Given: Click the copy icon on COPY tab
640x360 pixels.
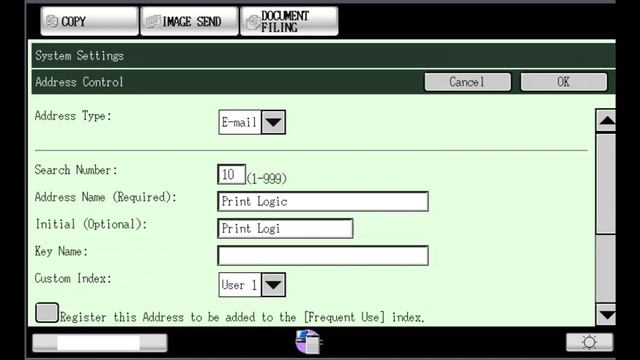Looking at the screenshot, I should (x=52, y=21).
